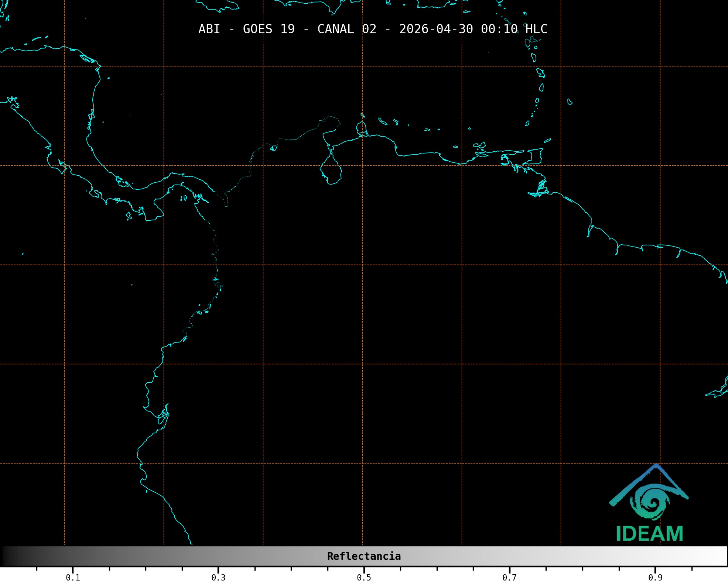Screen dimensions: 728x582
Task: Click the 2026-04-30 date in title
Action: coord(436,29)
